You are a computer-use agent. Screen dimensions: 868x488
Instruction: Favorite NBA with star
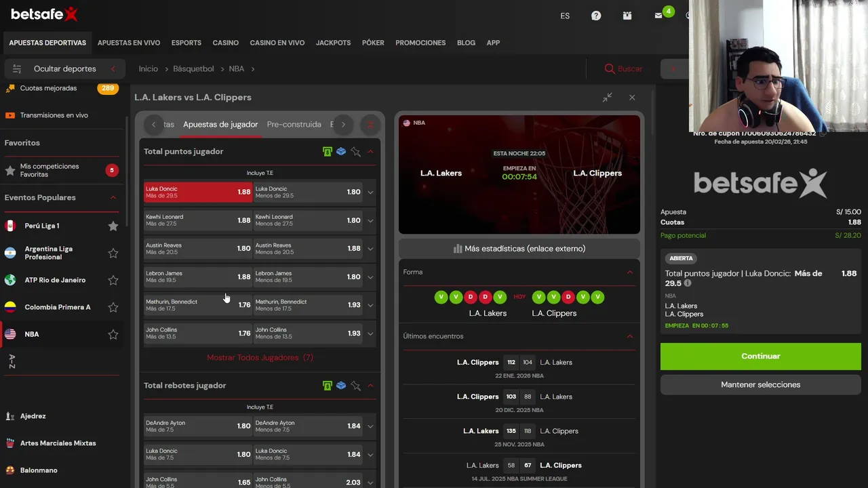pos(113,334)
